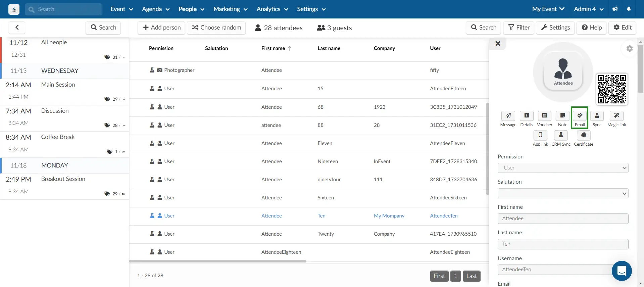Click the Filter button

519,28
